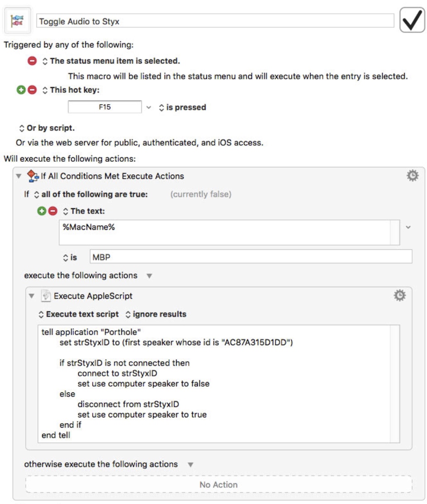Click the macro icon beside the name field

click(17, 21)
